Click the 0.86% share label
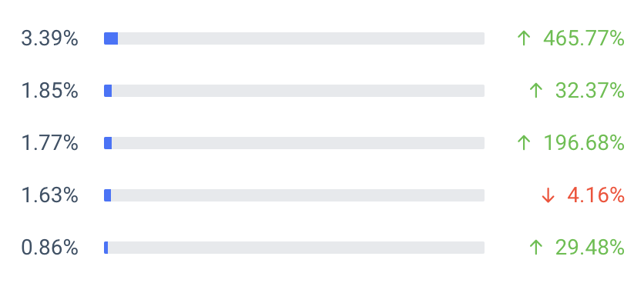This screenshot has height=283, width=644. [x=50, y=248]
